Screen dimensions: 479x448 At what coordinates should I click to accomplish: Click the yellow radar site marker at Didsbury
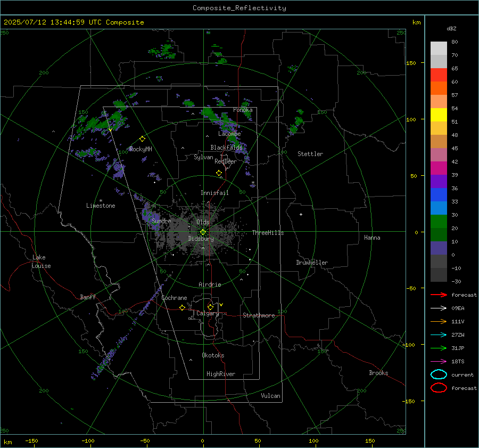click(203, 232)
